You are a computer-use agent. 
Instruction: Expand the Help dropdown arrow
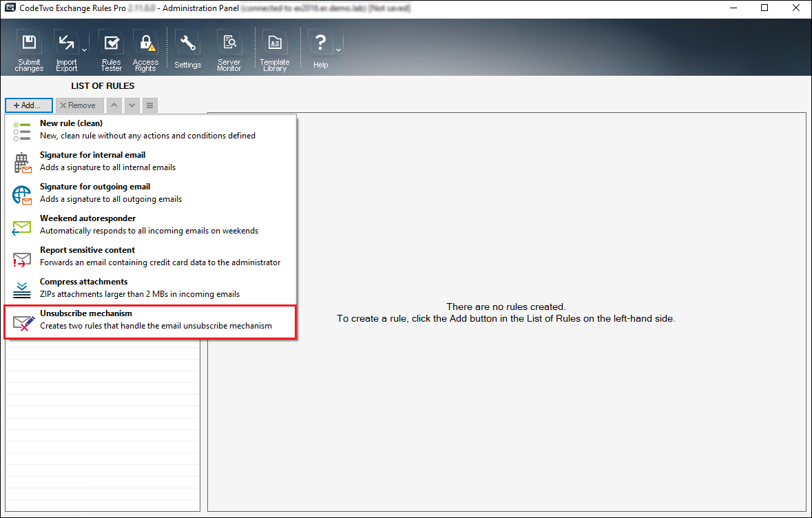coord(338,50)
